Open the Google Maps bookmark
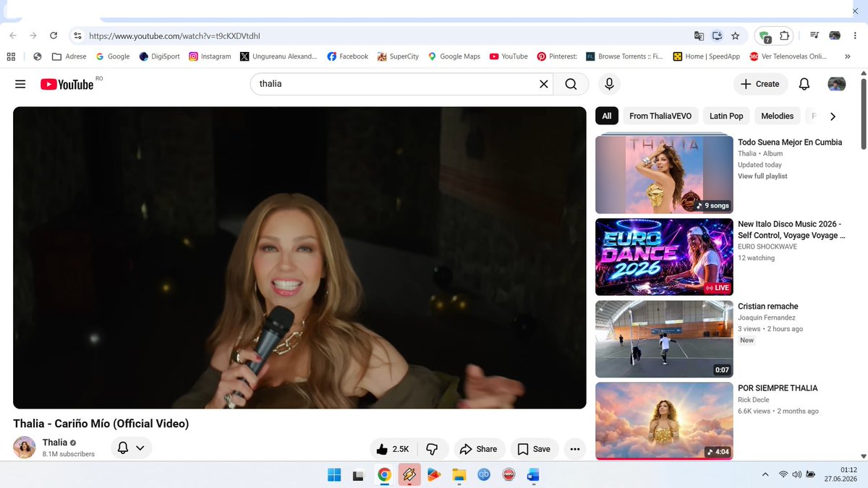Screen dimensions: 868x488 tap(454, 56)
